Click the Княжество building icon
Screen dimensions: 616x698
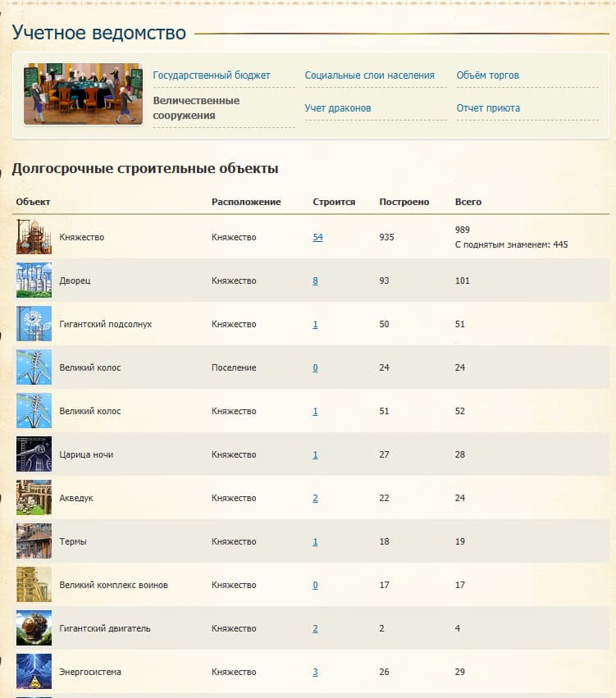pyautogui.click(x=34, y=237)
